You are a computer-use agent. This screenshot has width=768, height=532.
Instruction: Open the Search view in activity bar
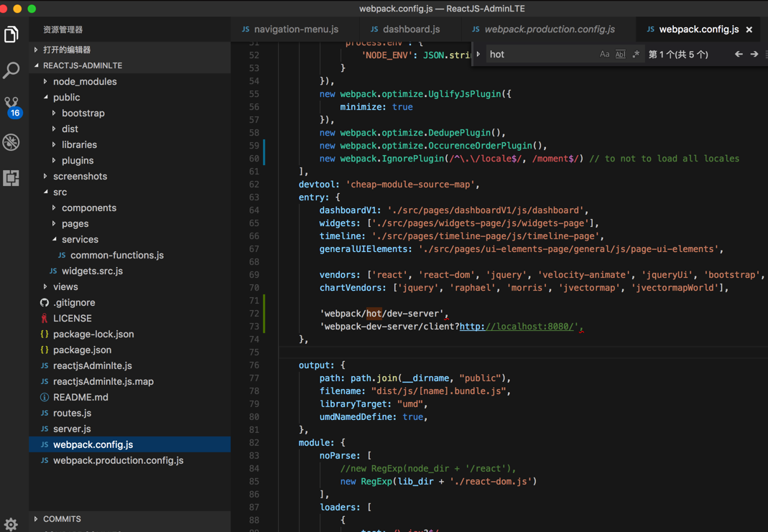[11, 70]
